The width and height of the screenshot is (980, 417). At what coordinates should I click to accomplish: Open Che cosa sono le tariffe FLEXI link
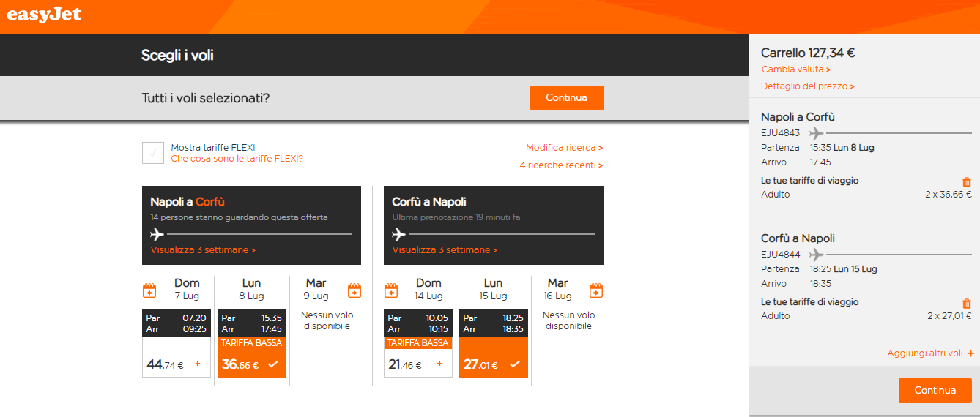pos(237,159)
